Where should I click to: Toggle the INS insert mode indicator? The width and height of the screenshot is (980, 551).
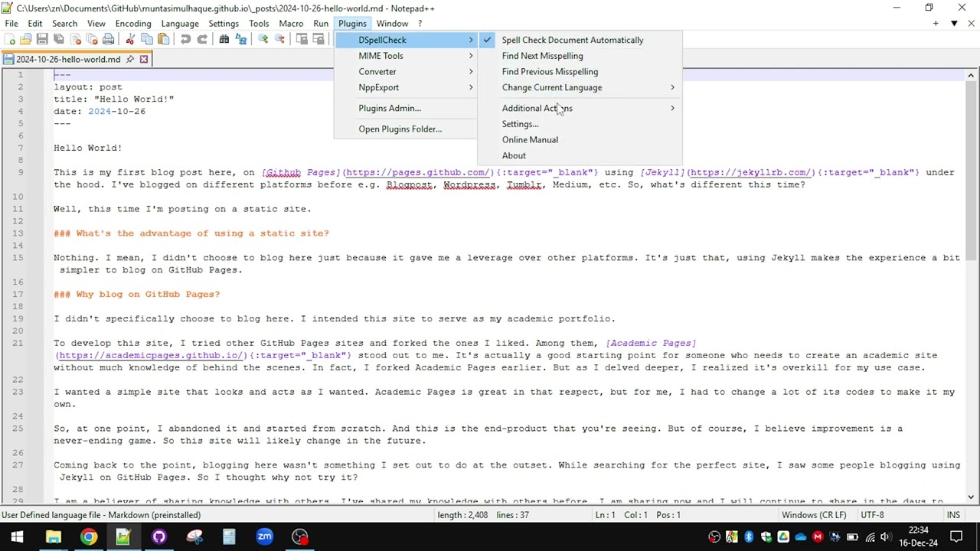(x=954, y=515)
